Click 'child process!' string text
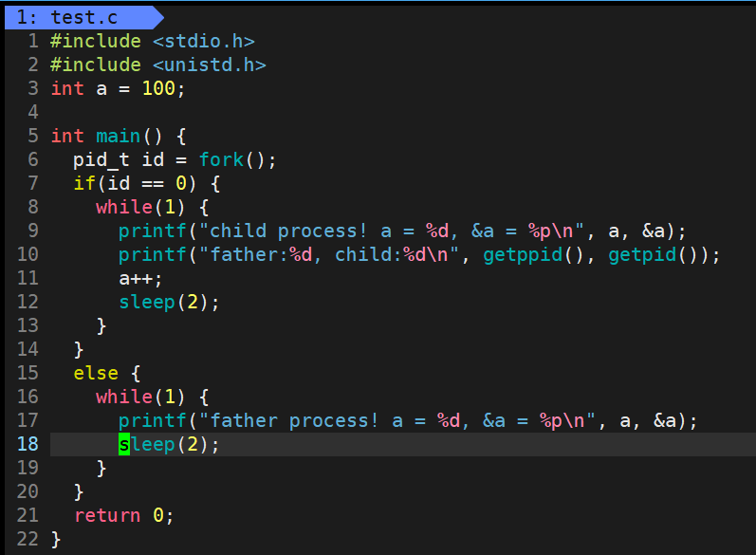Screen dimensions: 756x555 (x=287, y=231)
